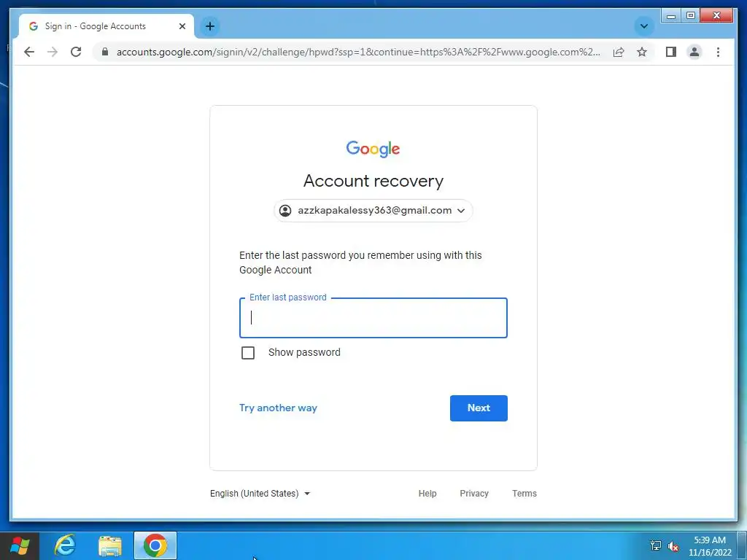Open the tab search chevron button
The image size is (747, 560).
tap(643, 26)
